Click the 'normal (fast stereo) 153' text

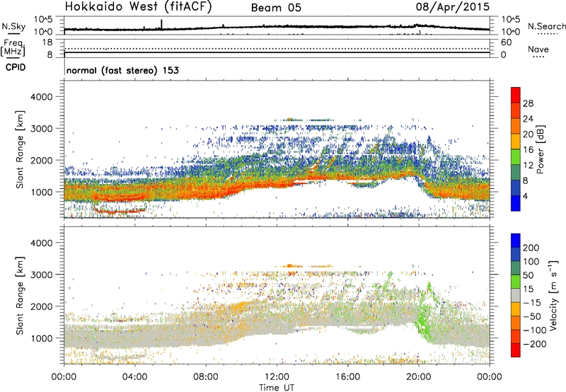122,70
